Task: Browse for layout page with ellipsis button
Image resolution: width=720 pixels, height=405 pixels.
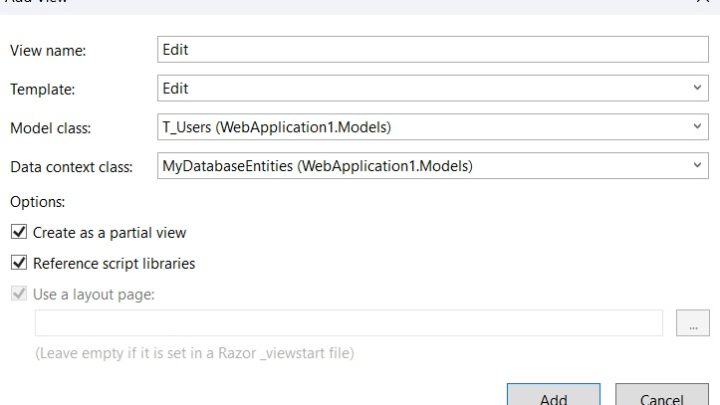Action: click(x=692, y=323)
